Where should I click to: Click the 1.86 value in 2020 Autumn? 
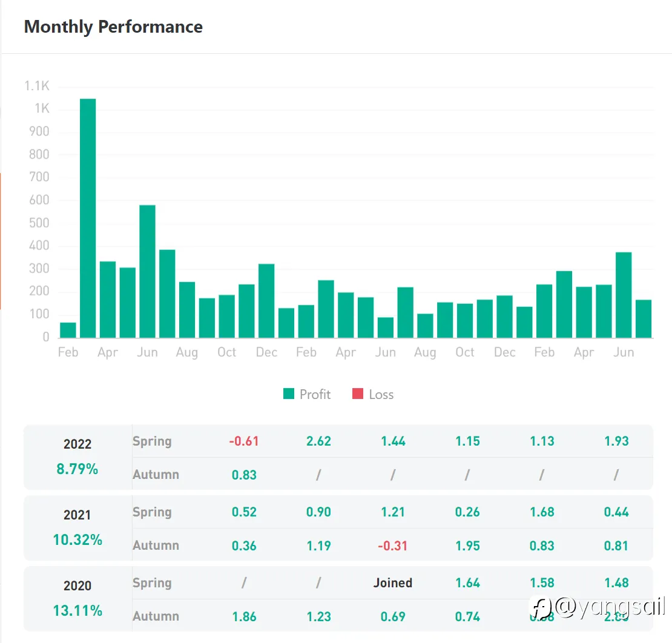tap(244, 616)
